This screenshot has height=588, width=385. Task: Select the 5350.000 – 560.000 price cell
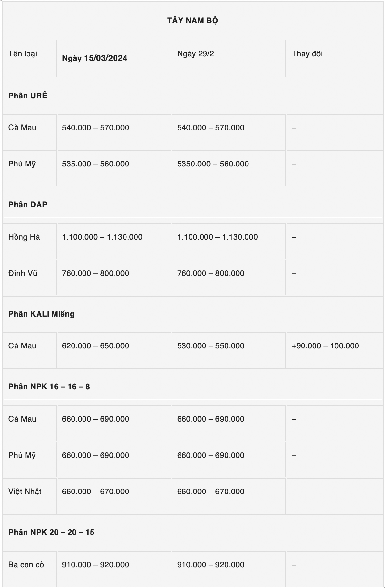coord(213,164)
